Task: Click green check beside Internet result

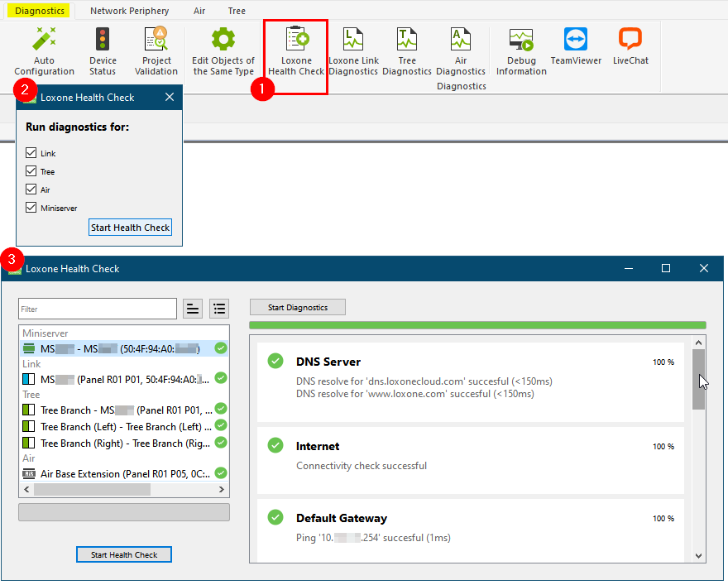Action: pyautogui.click(x=275, y=445)
